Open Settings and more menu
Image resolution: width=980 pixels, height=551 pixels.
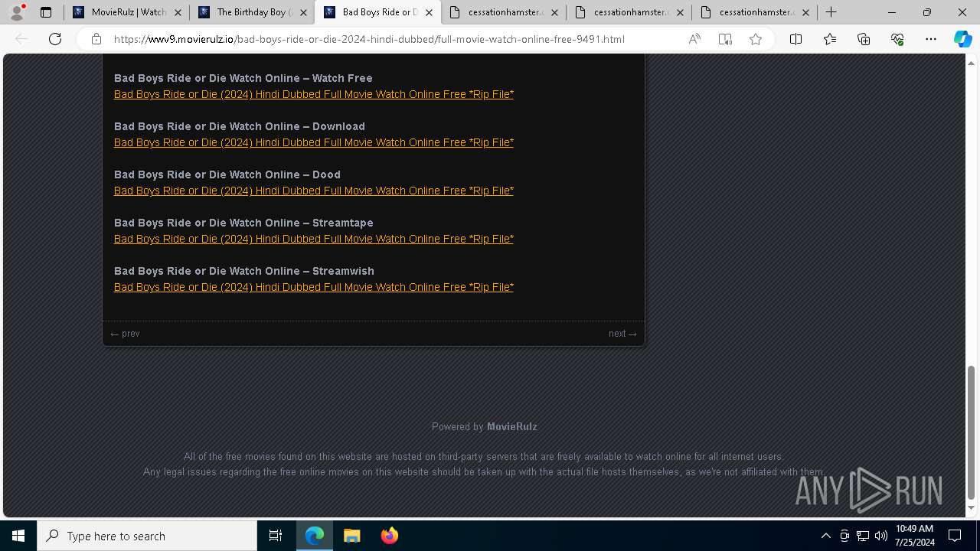coord(931,39)
